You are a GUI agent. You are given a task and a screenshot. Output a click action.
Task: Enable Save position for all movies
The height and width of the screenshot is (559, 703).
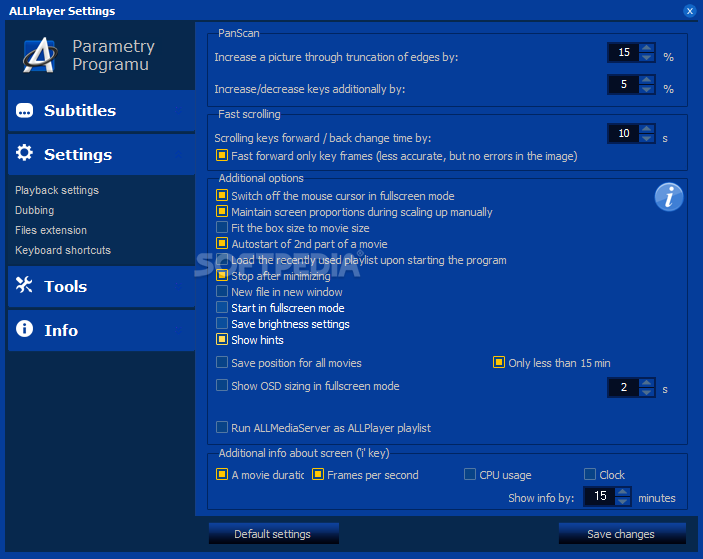pos(222,362)
